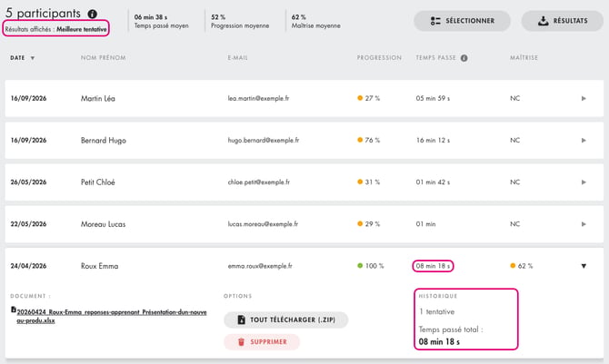The height and width of the screenshot is (364, 609).
Task: Click the Résultats download button
Action: point(562,21)
